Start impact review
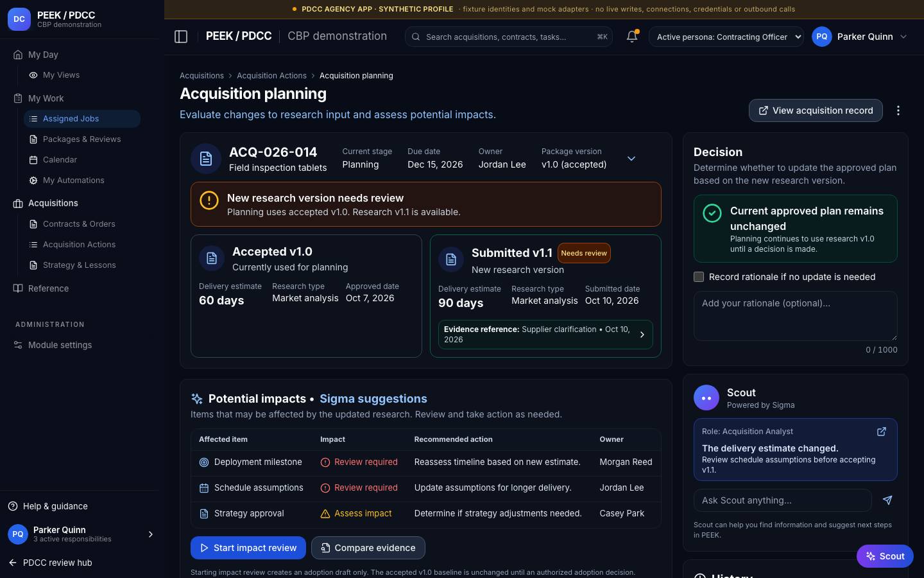Image resolution: width=924 pixels, height=578 pixels. (248, 548)
